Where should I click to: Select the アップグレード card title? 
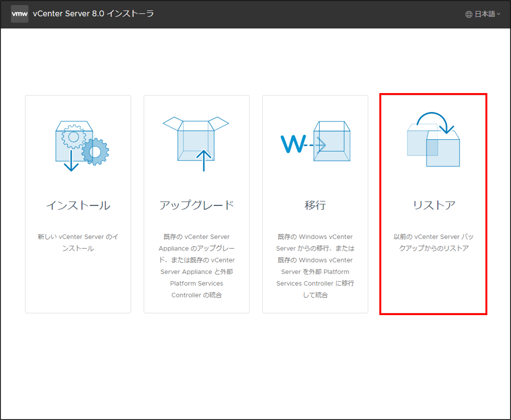[x=197, y=205]
